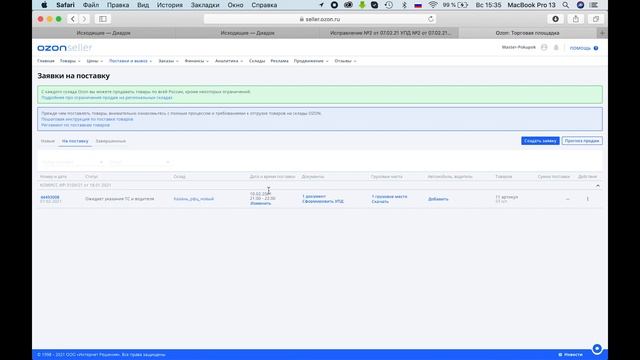Open the Control Center icon in menu bar

[x=594, y=5]
